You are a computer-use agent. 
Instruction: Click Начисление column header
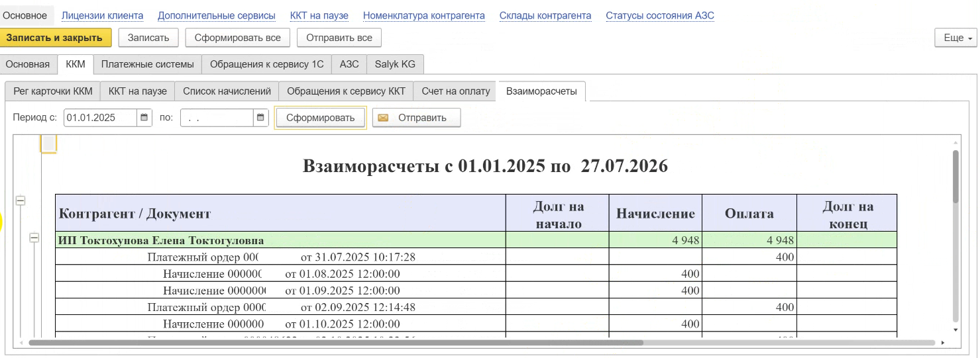click(655, 213)
